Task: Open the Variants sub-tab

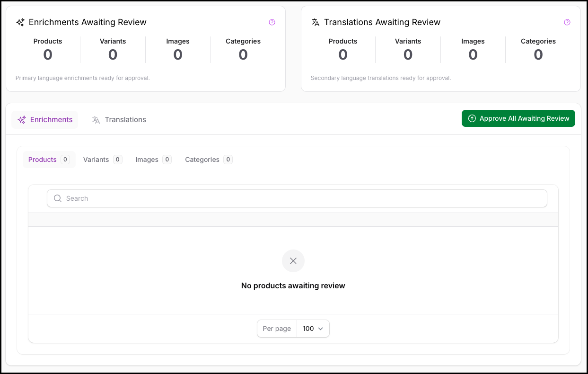Action: click(102, 160)
